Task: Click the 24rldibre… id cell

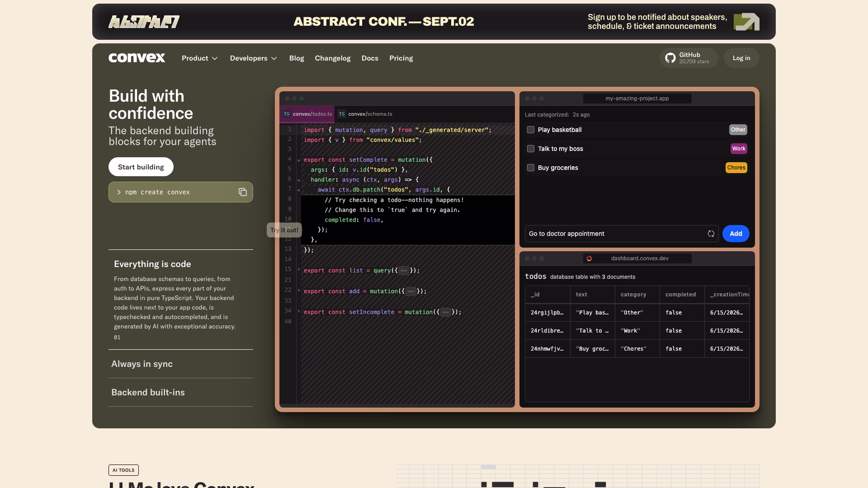Action: (547, 331)
